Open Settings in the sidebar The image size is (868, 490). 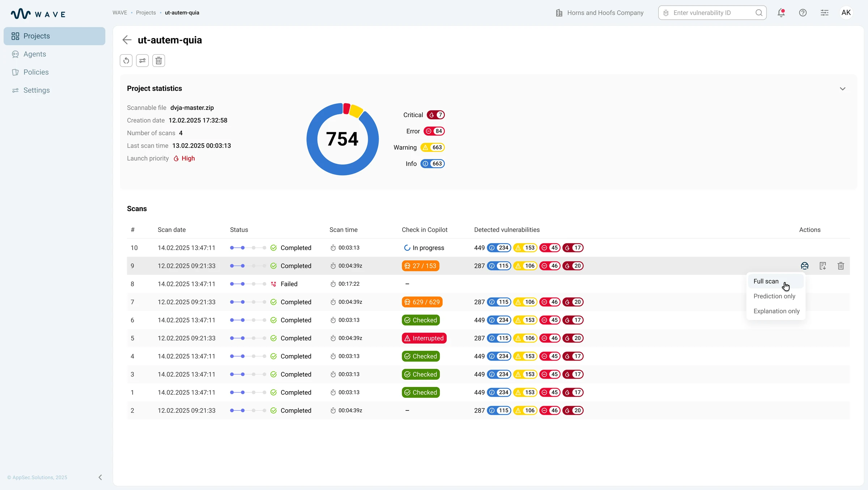[x=55, y=90]
